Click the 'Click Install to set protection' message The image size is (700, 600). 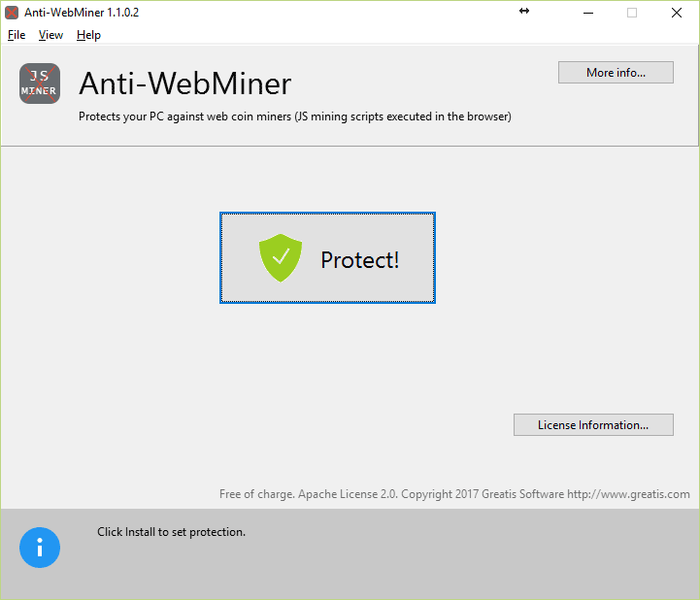click(x=172, y=532)
